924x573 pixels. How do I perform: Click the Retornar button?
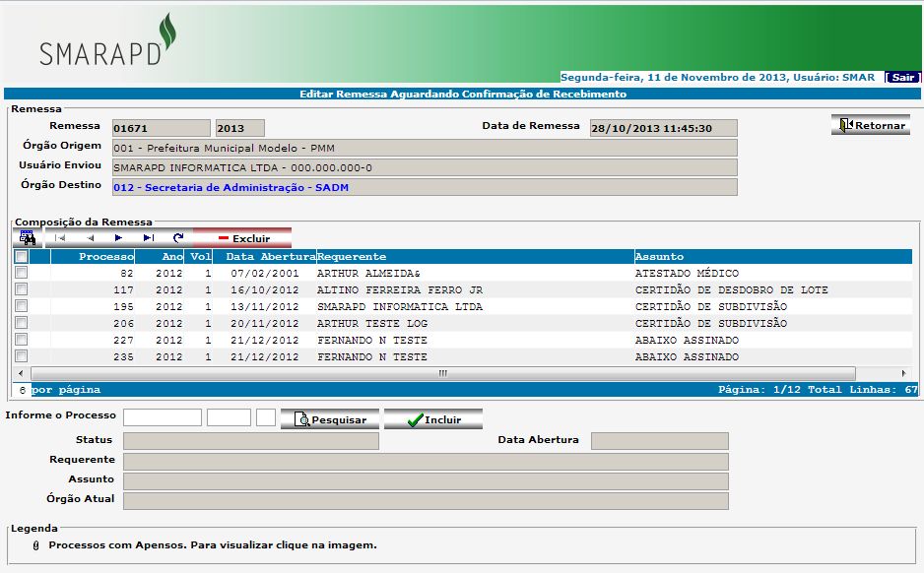871,125
